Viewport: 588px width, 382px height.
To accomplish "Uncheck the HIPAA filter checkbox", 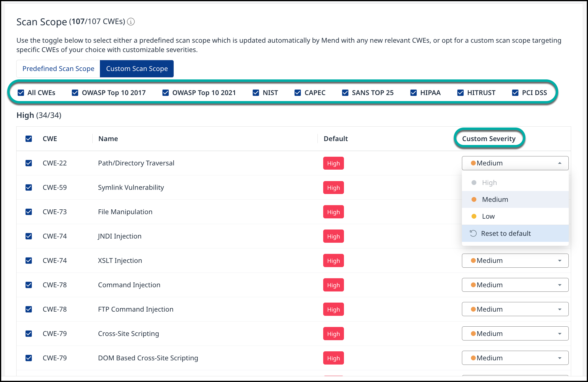I will coord(413,93).
